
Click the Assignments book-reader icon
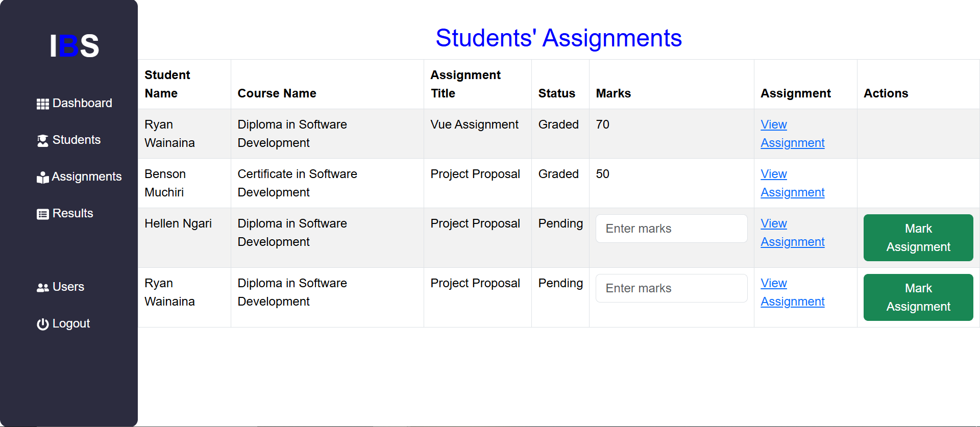point(42,177)
